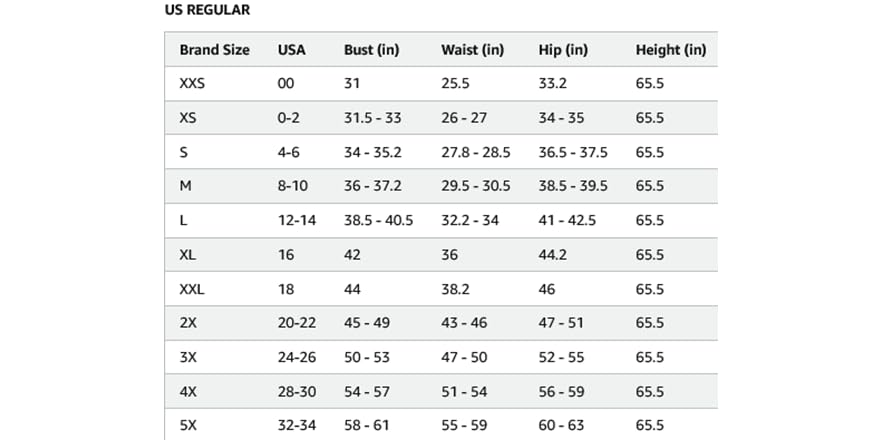Click USA size 4-6 cell

tap(289, 152)
